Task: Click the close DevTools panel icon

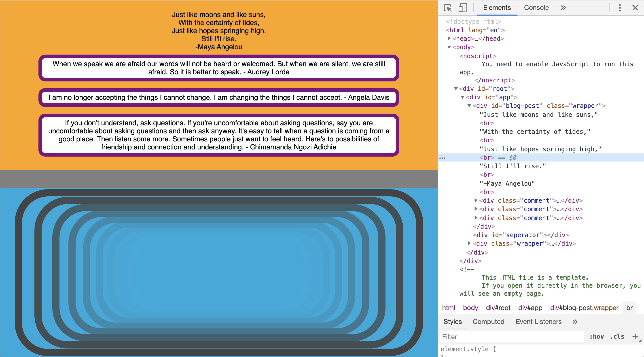Action: coord(635,8)
